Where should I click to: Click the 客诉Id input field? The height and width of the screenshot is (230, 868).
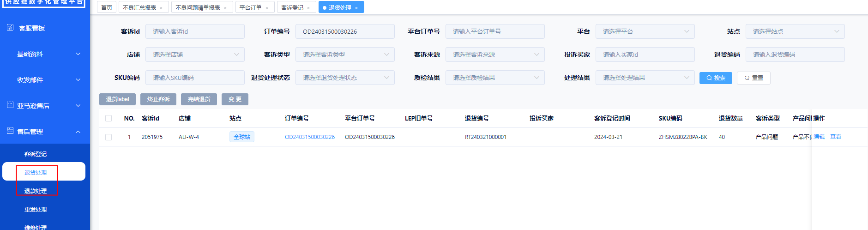195,31
